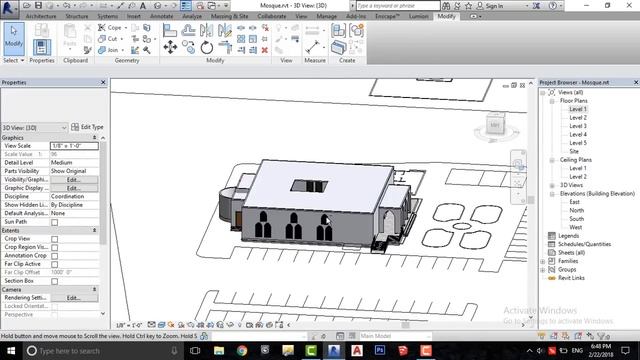
Task: Click the View Scale value field
Action: click(x=74, y=146)
